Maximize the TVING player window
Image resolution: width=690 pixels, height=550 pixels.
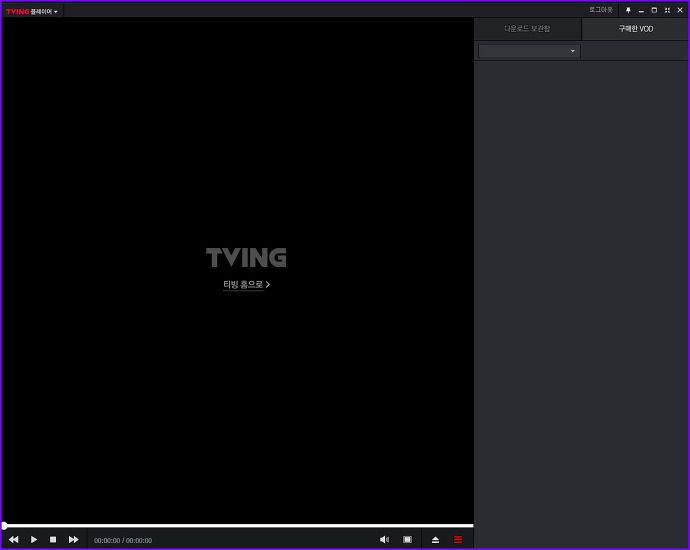coord(654,10)
